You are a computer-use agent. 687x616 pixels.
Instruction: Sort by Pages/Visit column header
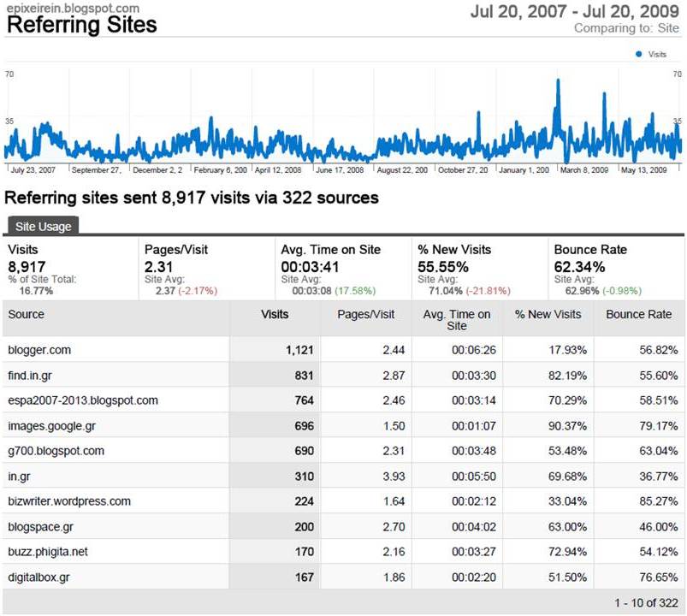pos(366,314)
